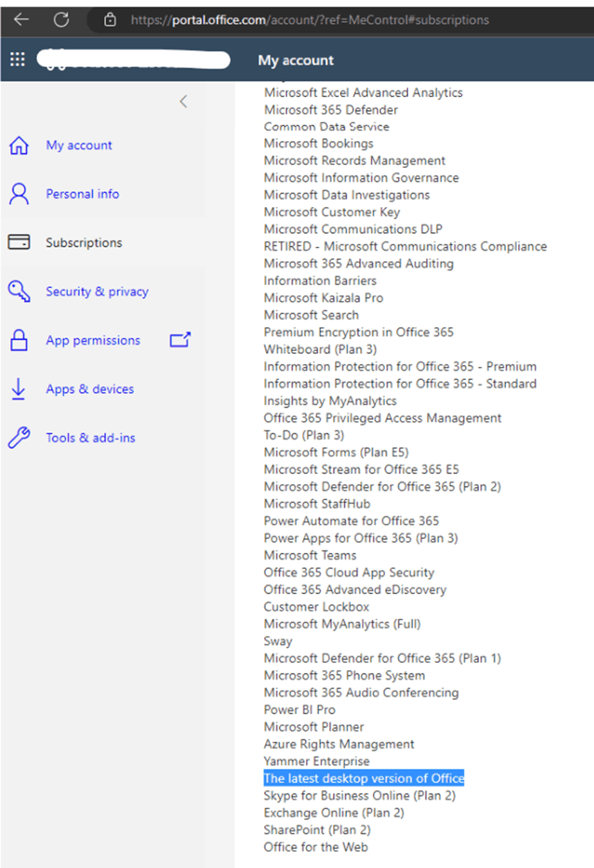Go back with the browser back arrow
This screenshot has width=594, height=868.
22,19
